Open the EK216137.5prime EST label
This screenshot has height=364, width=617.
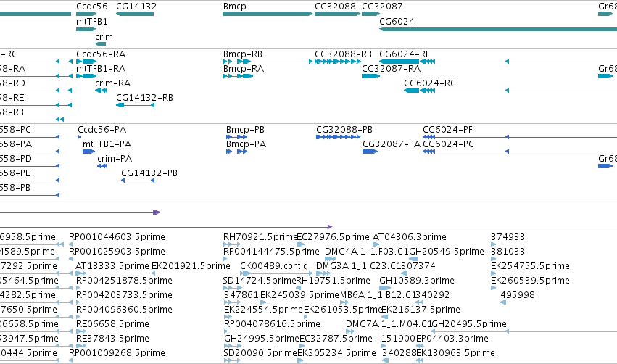pos(421,310)
